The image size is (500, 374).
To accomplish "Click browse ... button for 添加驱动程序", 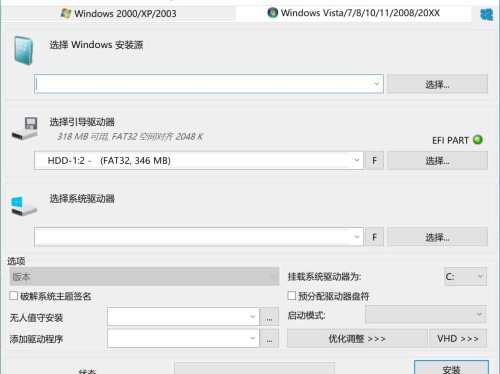I will (269, 339).
